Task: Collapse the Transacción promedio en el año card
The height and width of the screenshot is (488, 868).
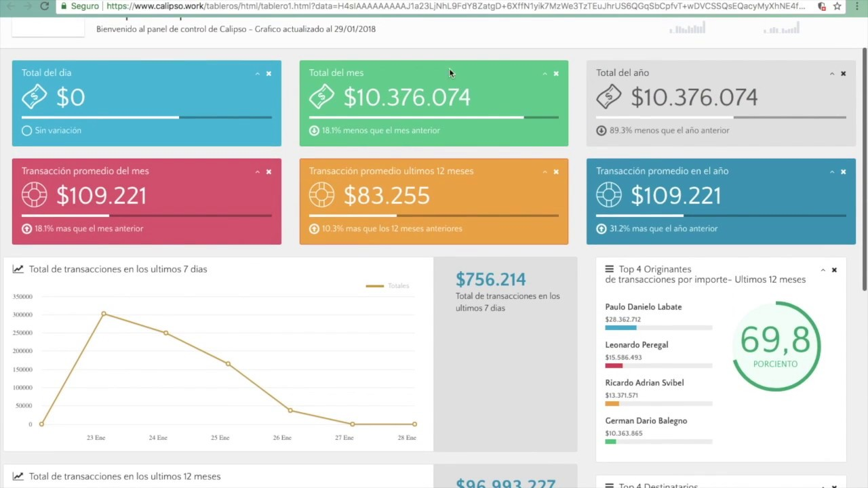Action: coord(832,172)
